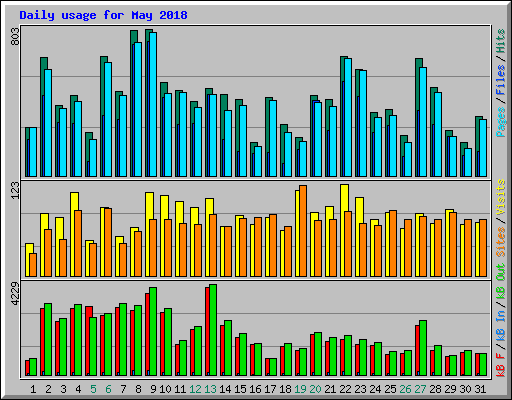Click the 4229 y-axis label of KB chart
This screenshot has width=512, height=400.
tap(15, 294)
